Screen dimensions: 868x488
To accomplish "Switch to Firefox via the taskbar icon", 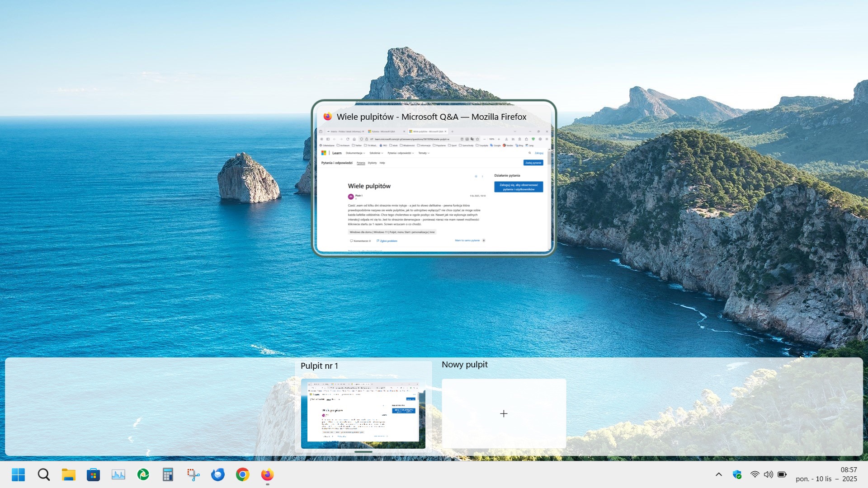I will click(x=267, y=474).
